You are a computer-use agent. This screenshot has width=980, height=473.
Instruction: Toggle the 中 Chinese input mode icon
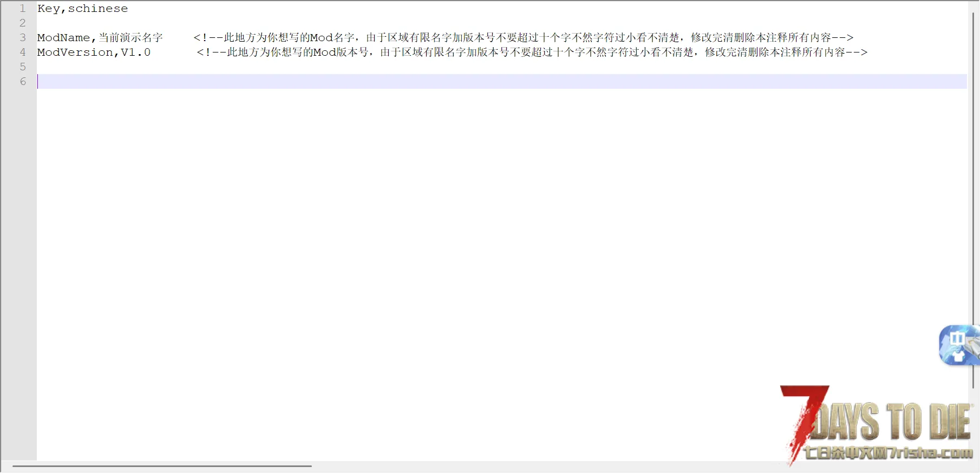tap(957, 338)
